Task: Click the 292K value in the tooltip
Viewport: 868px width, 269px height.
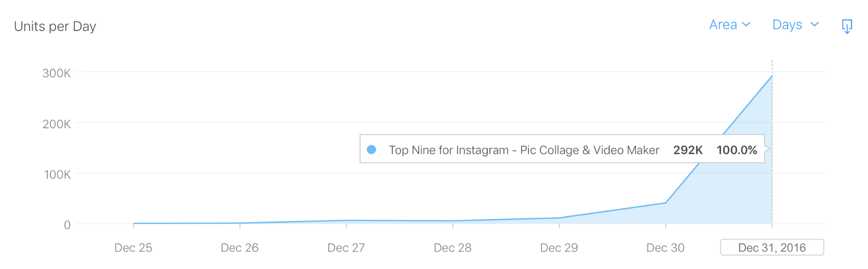Action: (688, 150)
